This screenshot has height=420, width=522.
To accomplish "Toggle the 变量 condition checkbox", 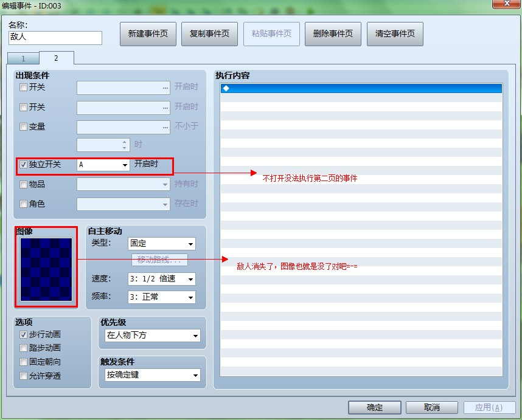I will [x=23, y=126].
